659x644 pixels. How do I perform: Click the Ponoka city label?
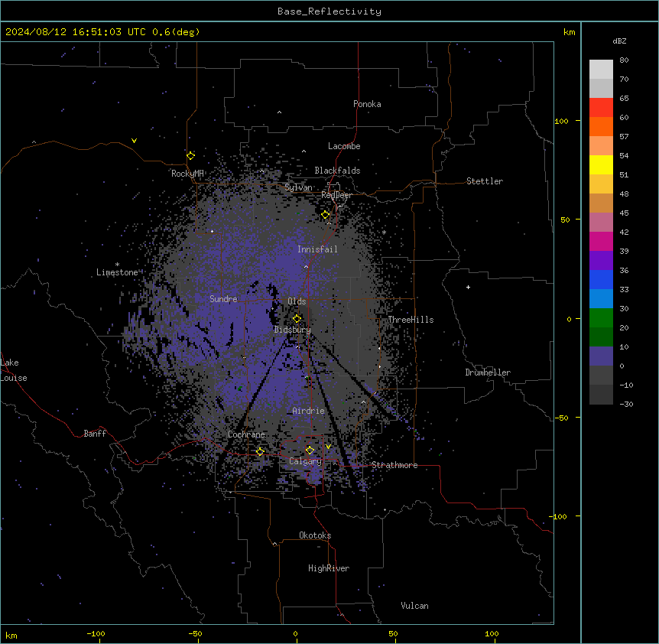[x=367, y=104]
